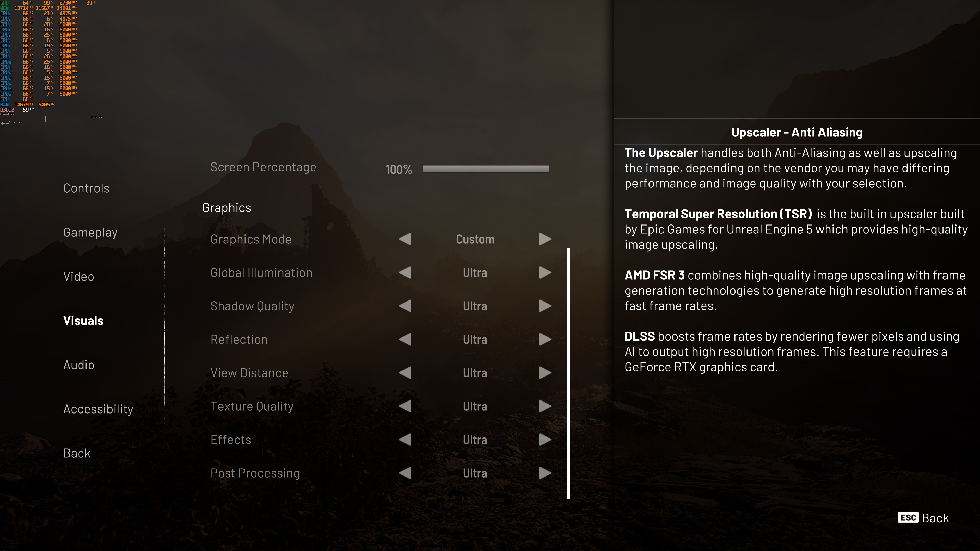
Task: Click right arrow for Shadow Quality
Action: (x=545, y=306)
